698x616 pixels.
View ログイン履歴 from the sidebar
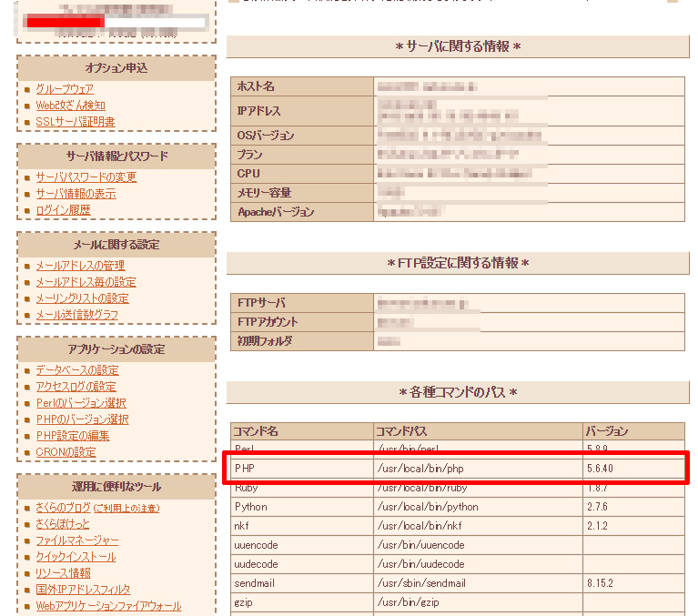pyautogui.click(x=63, y=210)
